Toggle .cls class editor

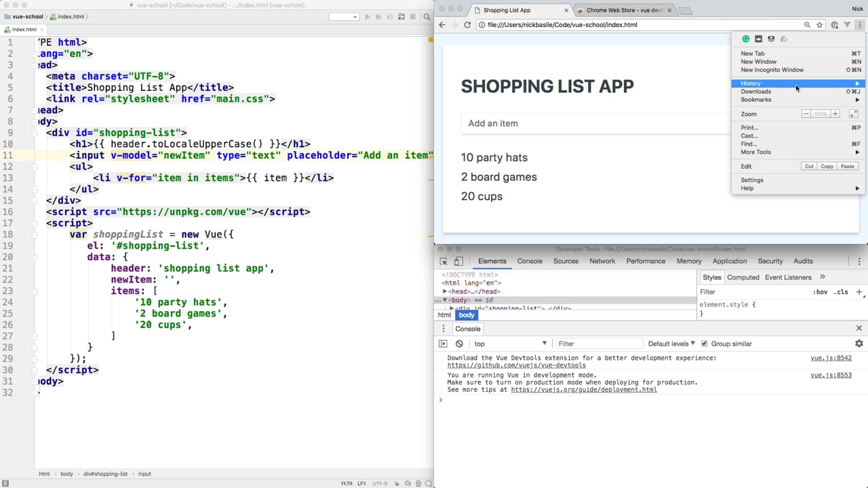pyautogui.click(x=842, y=292)
